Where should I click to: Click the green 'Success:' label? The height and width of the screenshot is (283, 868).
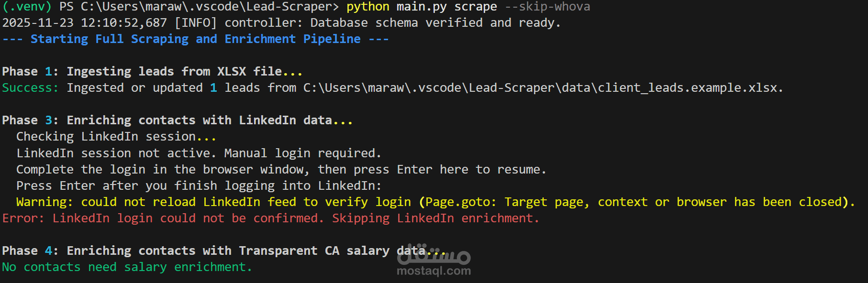click(30, 88)
